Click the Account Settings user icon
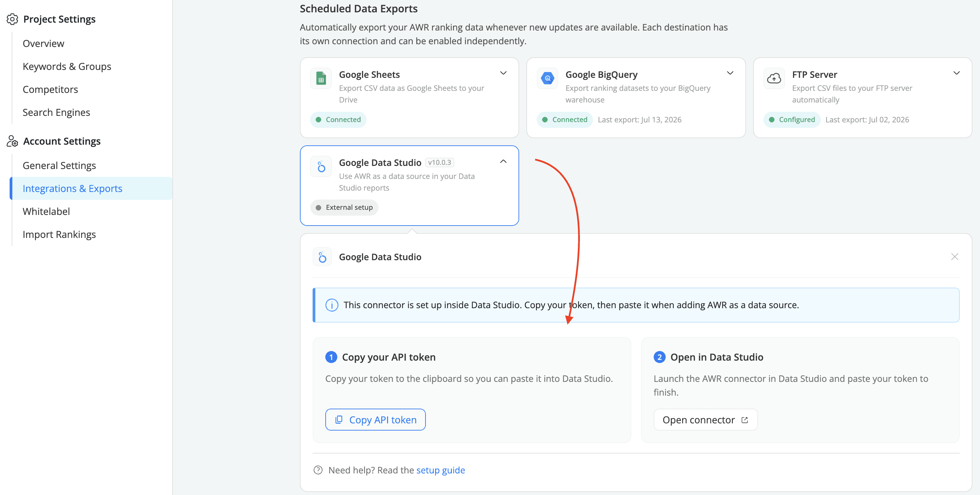The image size is (980, 495). (x=12, y=141)
